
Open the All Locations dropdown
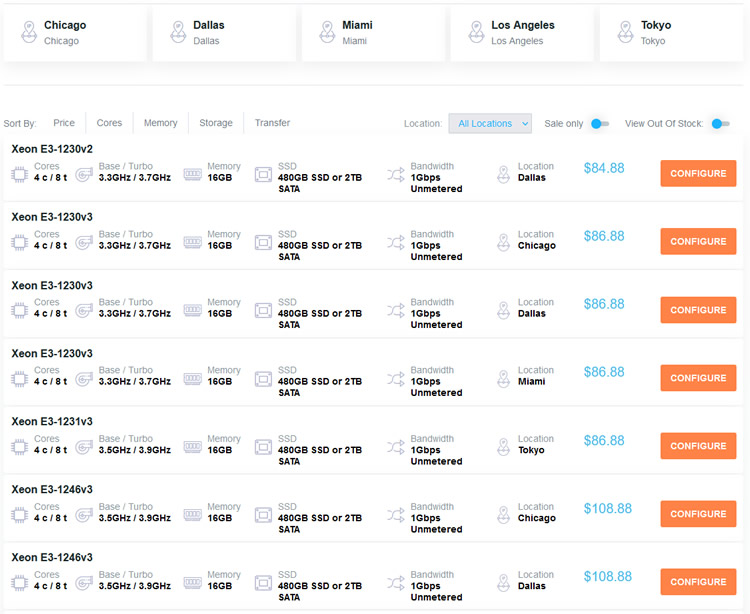pyautogui.click(x=490, y=124)
